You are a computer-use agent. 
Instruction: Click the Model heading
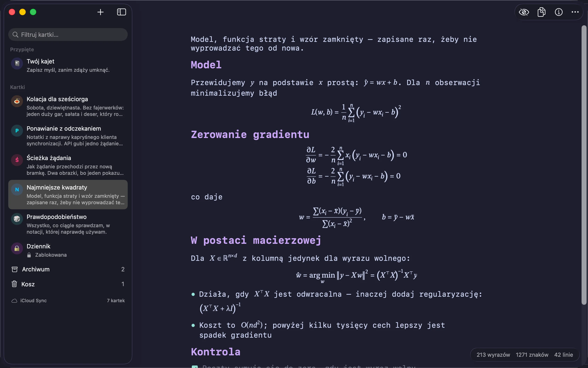206,65
